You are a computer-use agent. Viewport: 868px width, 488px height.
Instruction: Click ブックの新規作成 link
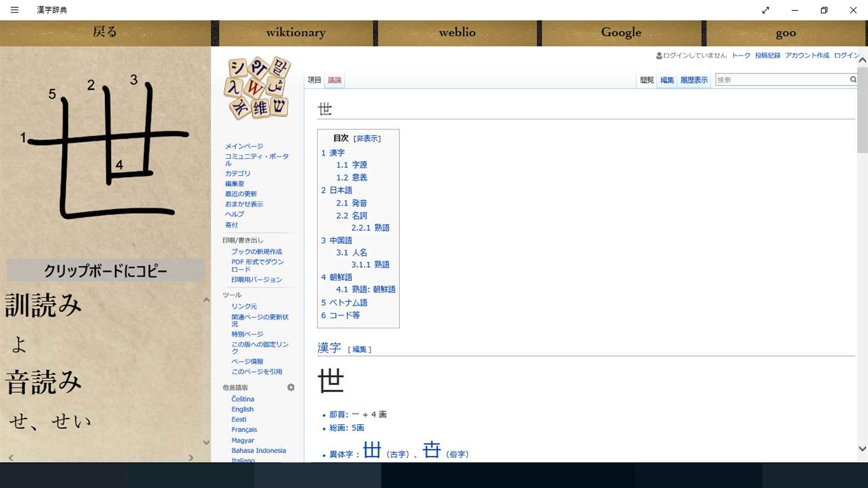257,252
